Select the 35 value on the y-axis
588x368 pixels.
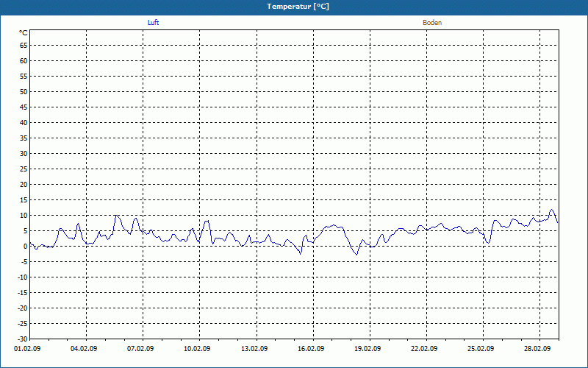click(24, 138)
